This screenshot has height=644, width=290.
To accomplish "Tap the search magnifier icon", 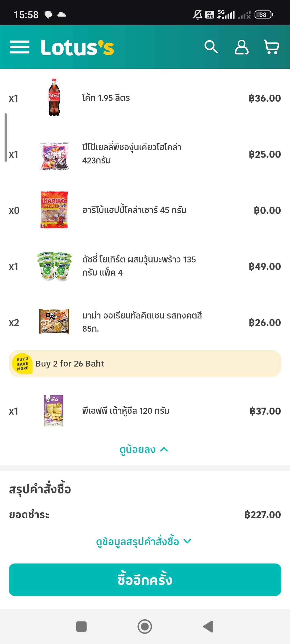I will tap(211, 47).
